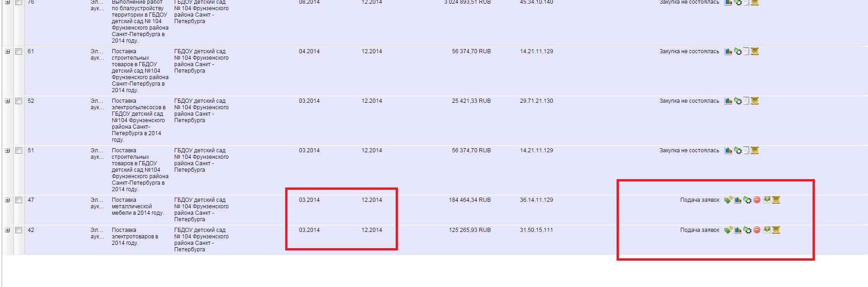Open scroll journal icon in row 61
Image resolution: width=868 pixels, height=287 pixels.
[x=755, y=51]
